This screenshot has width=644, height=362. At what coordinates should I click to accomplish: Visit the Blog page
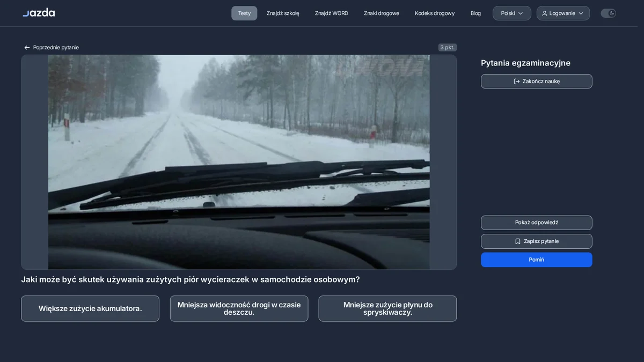point(475,13)
